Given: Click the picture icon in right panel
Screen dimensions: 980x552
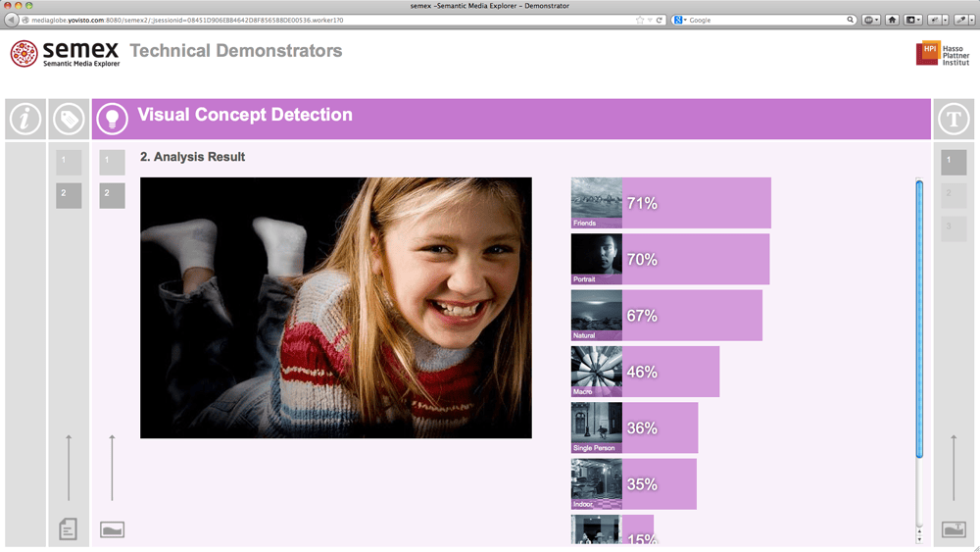Looking at the screenshot, I should [954, 529].
